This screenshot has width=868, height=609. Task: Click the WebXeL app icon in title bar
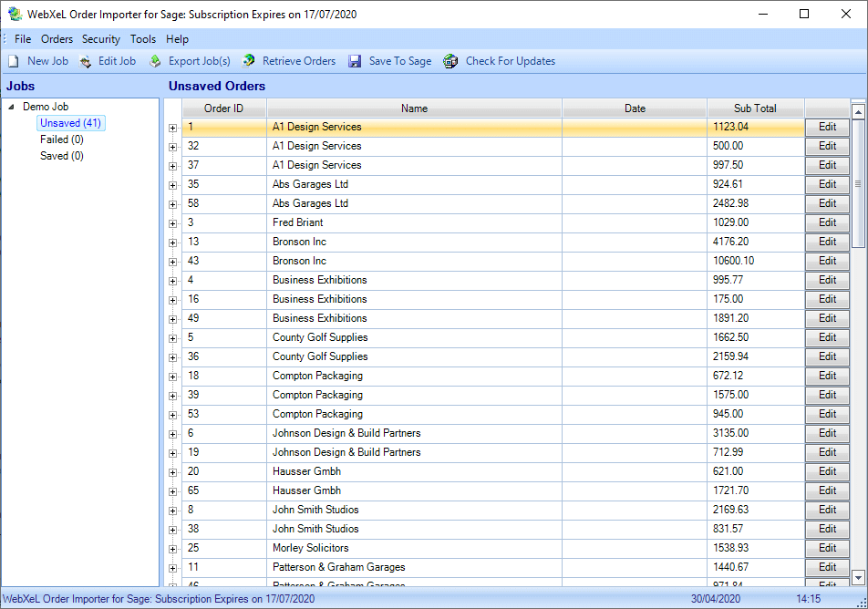click(15, 14)
